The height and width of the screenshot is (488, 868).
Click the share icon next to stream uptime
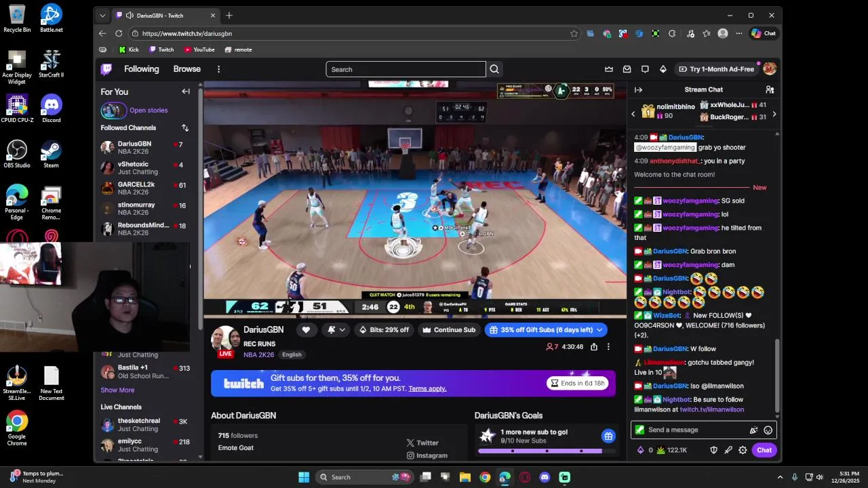pyautogui.click(x=594, y=347)
